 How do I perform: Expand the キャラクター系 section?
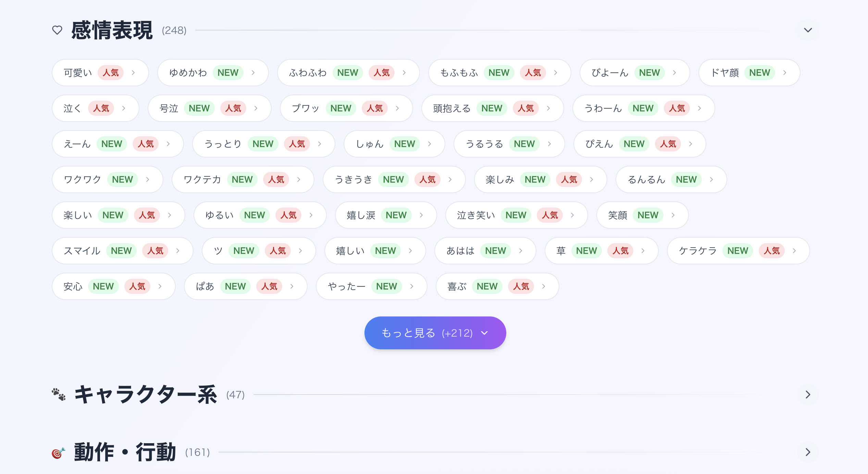[x=808, y=395]
